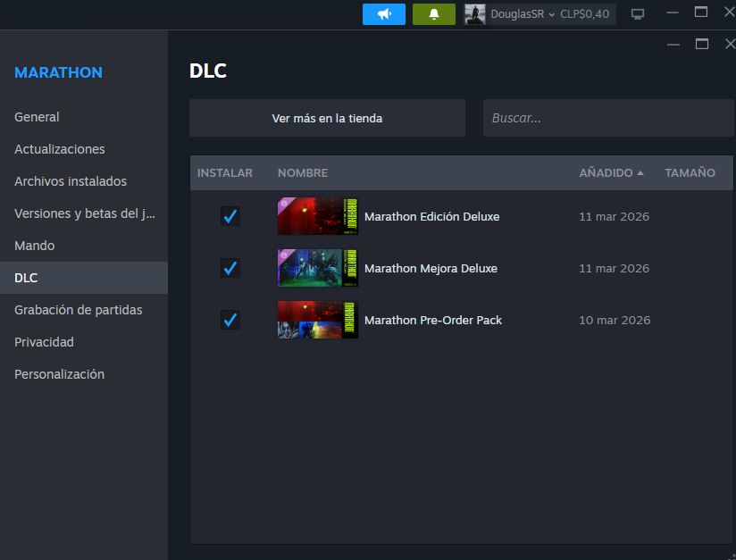Expand the DouglasSR account dropdown

tap(551, 14)
